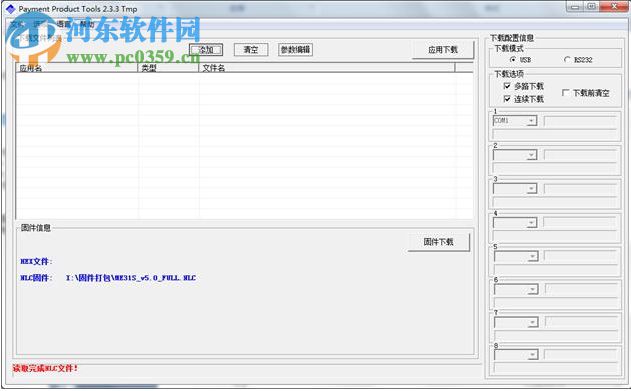Click the 文件名 column header

click(327, 68)
